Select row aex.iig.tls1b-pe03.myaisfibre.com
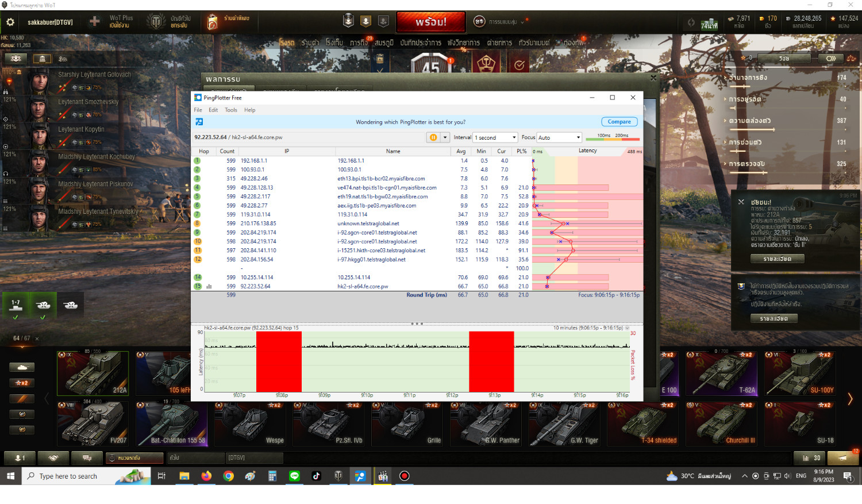This screenshot has width=862, height=504. [x=417, y=206]
